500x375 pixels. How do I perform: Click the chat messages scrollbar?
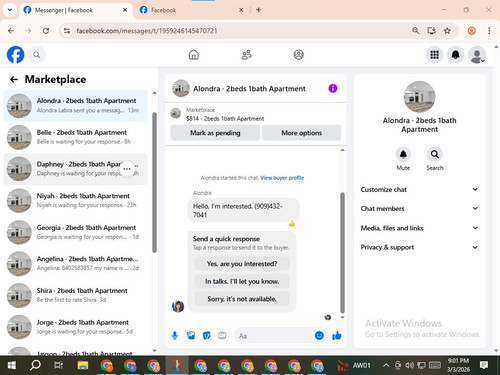342,253
